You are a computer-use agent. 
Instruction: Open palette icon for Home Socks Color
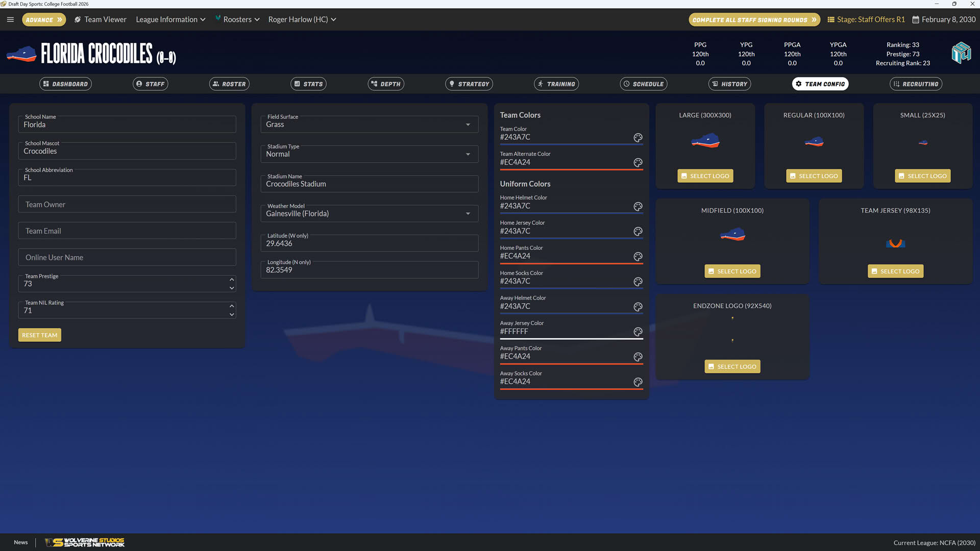point(638,281)
